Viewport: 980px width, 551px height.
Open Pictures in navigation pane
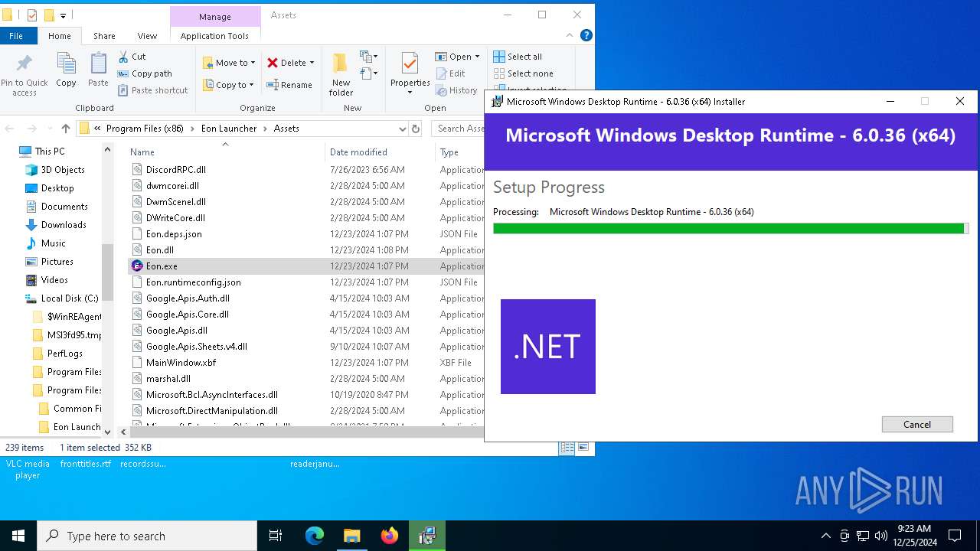click(x=57, y=262)
